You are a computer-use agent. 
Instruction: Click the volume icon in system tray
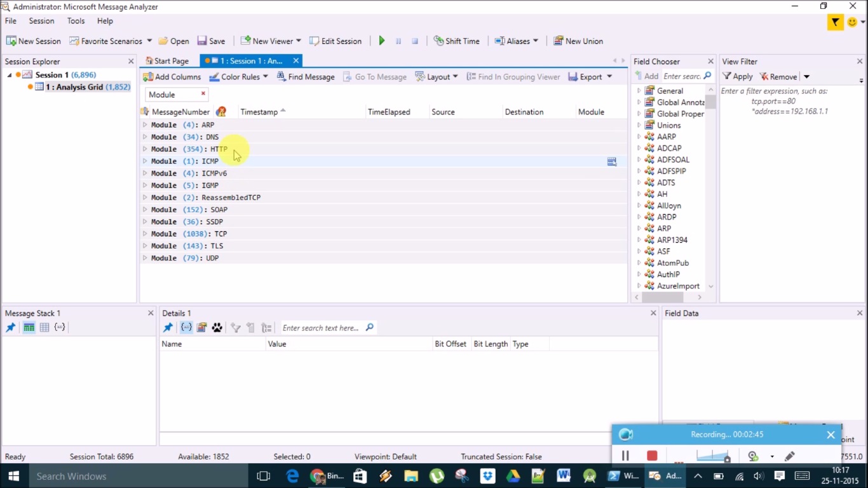click(x=759, y=476)
